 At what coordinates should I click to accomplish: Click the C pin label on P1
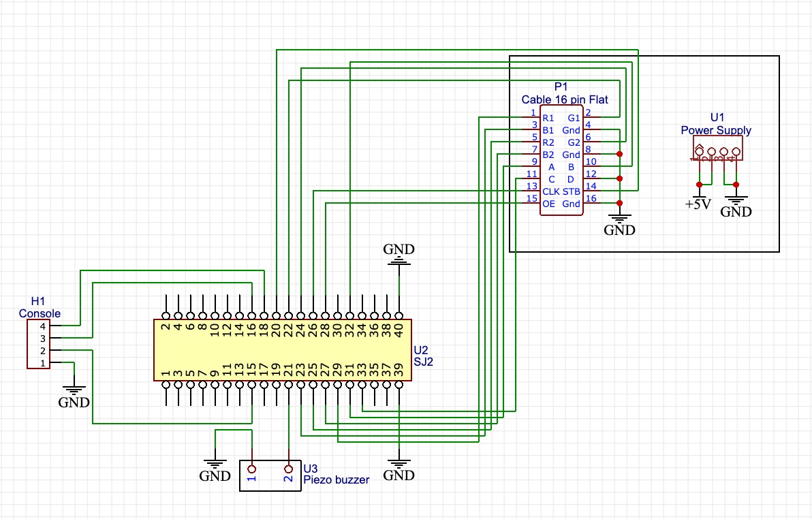tap(552, 180)
